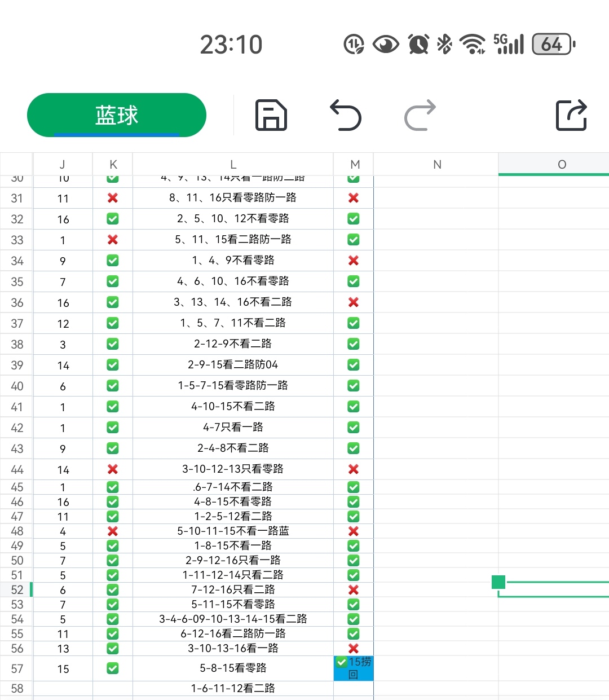Tap the 5G signal strength icon
Viewport: 609px width, 700px height.
(508, 44)
